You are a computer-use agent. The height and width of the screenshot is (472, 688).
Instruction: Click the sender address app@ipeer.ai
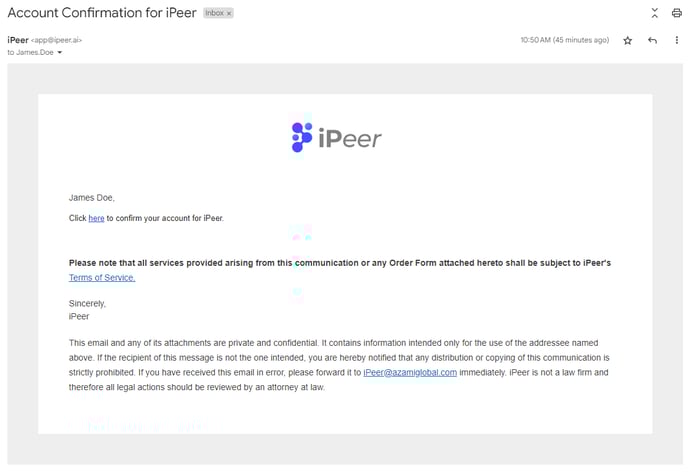click(57, 40)
